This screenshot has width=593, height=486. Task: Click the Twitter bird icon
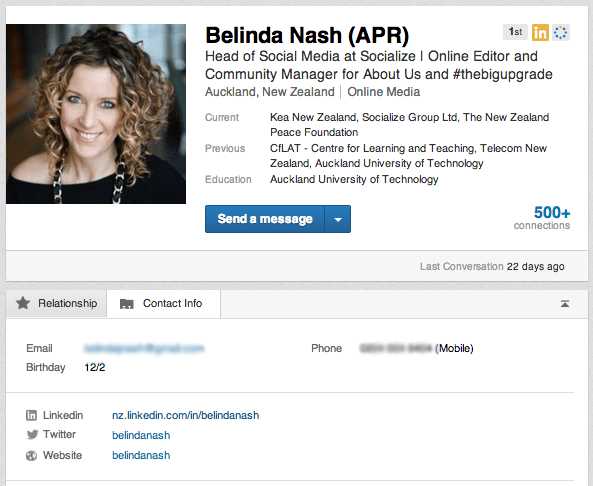32,435
